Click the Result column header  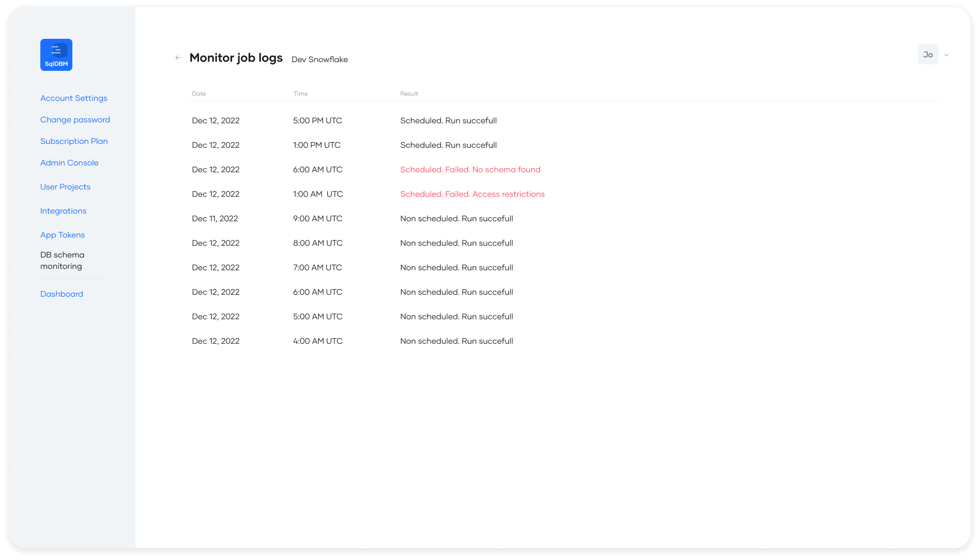[x=409, y=94]
